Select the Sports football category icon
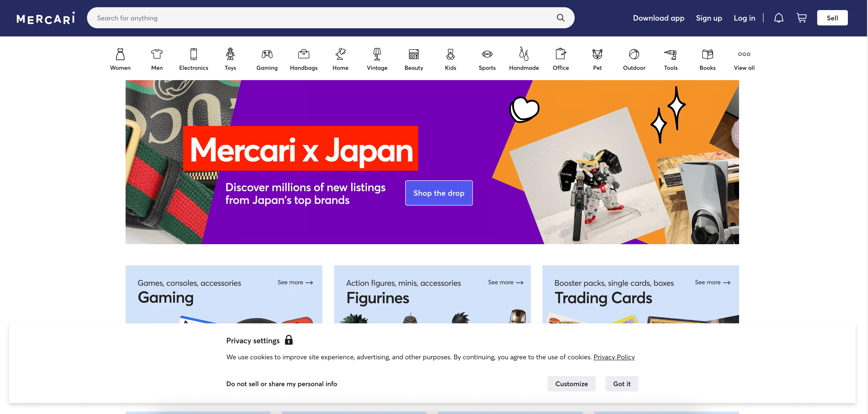868x414 pixels. pos(487,54)
